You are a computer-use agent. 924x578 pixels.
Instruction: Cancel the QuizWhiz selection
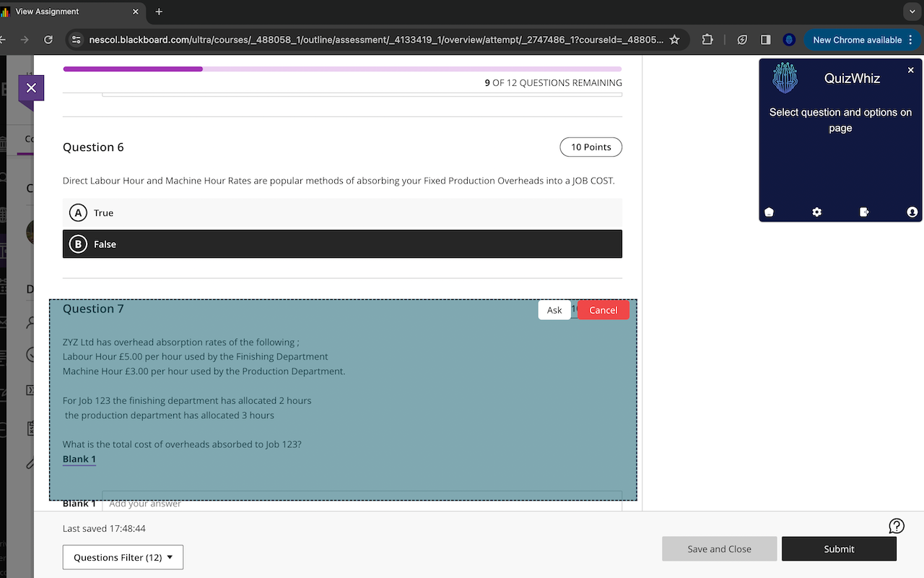(x=603, y=310)
